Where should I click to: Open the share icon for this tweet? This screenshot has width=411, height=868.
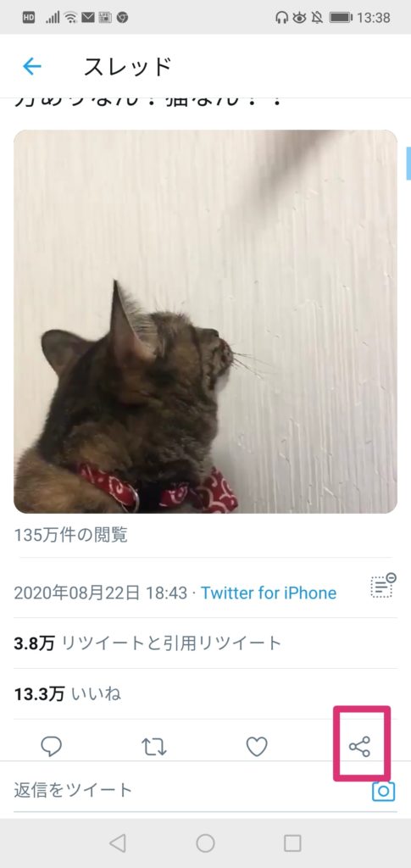coord(359,747)
